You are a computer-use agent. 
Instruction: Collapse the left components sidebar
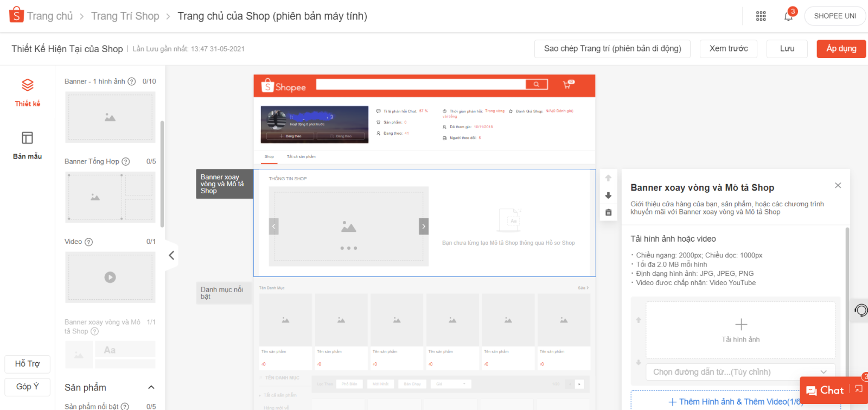tap(171, 255)
